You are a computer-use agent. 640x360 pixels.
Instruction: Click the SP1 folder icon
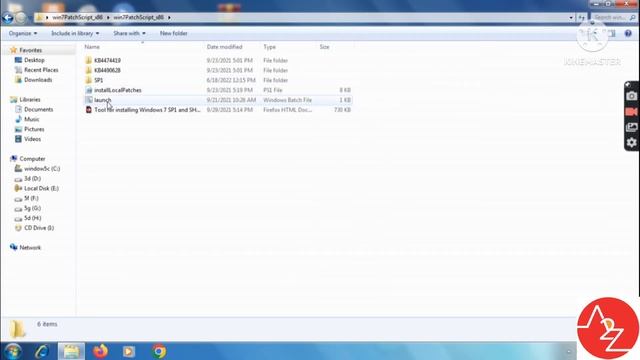pos(89,80)
